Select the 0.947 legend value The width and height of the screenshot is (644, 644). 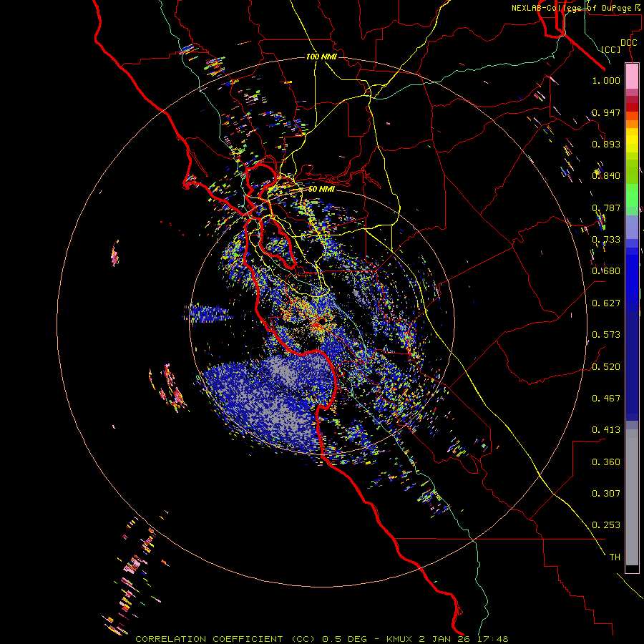click(x=606, y=112)
